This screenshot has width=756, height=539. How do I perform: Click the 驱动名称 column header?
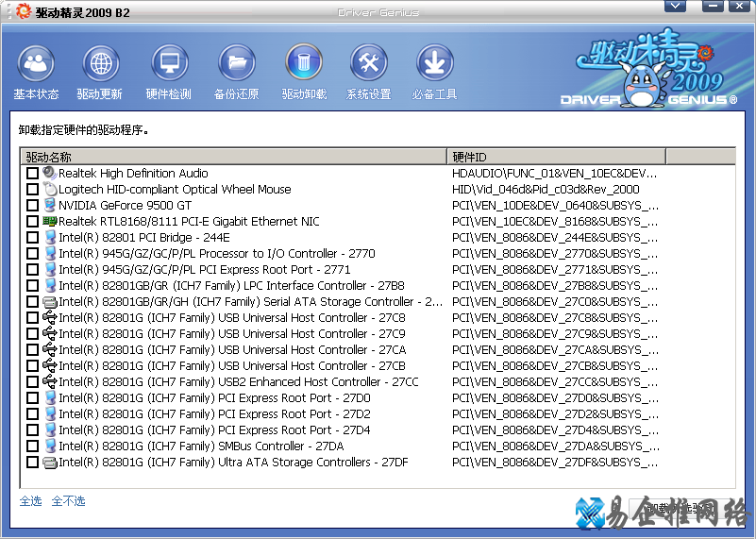coord(232,157)
